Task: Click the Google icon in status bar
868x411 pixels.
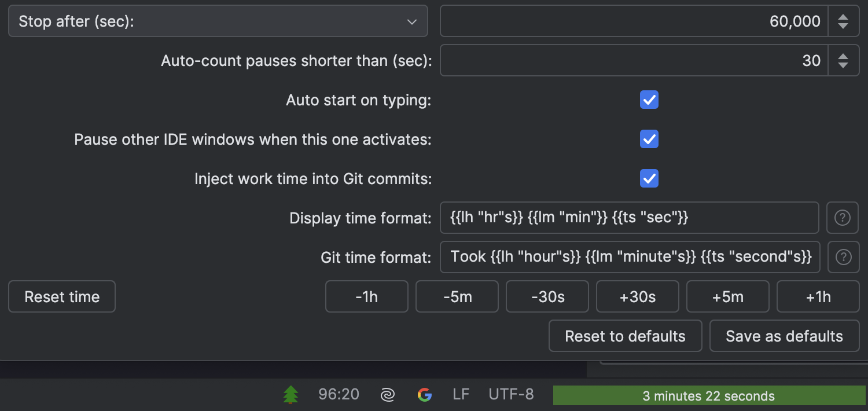Action: tap(425, 395)
